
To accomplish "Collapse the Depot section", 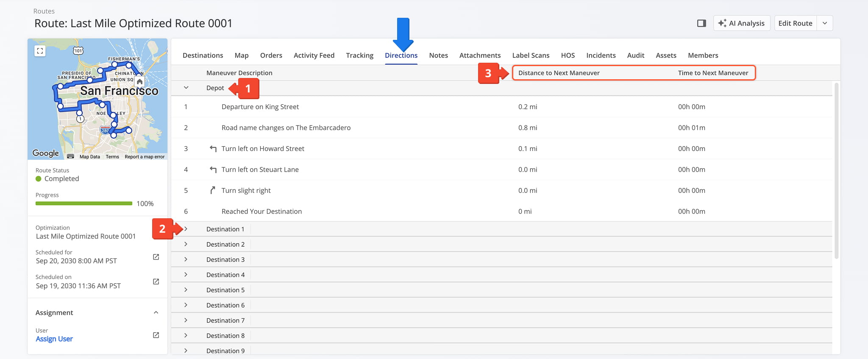I will coord(186,88).
